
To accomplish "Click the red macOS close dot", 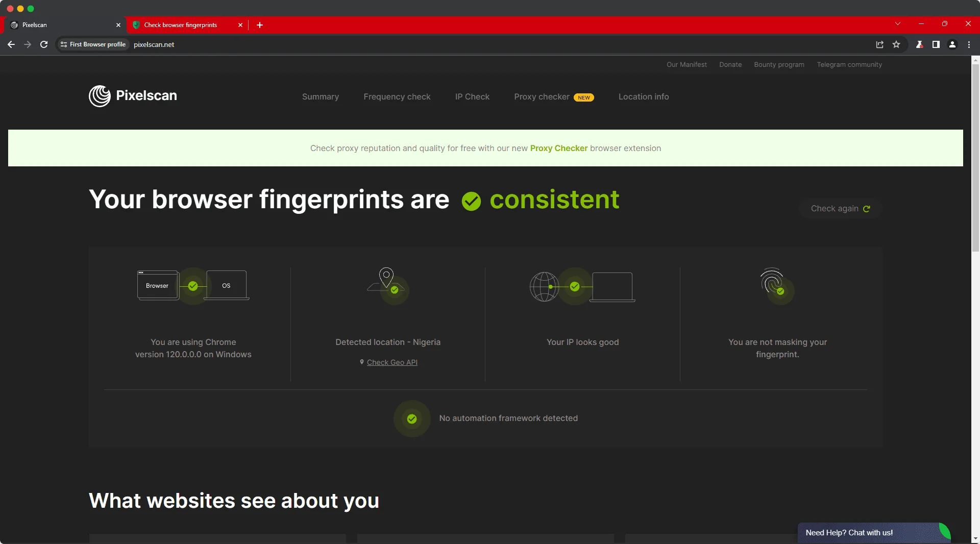I will point(10,9).
